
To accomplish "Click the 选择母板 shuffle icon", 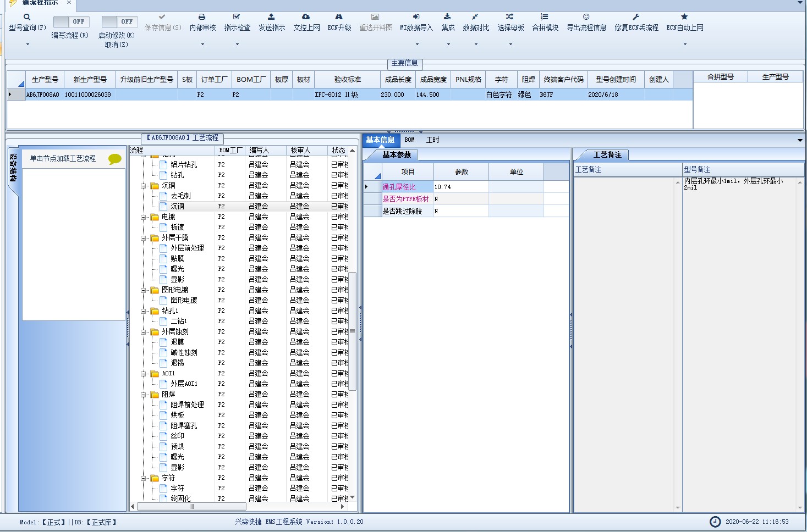I will 510,17.
